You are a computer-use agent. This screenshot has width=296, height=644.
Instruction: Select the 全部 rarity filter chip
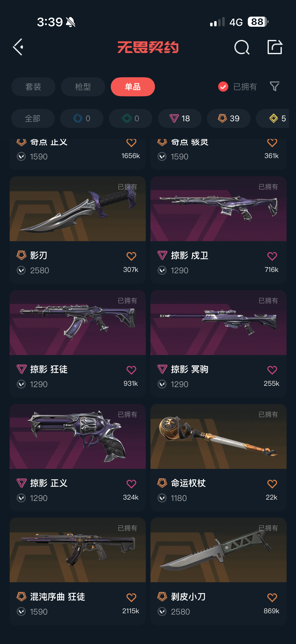point(33,118)
